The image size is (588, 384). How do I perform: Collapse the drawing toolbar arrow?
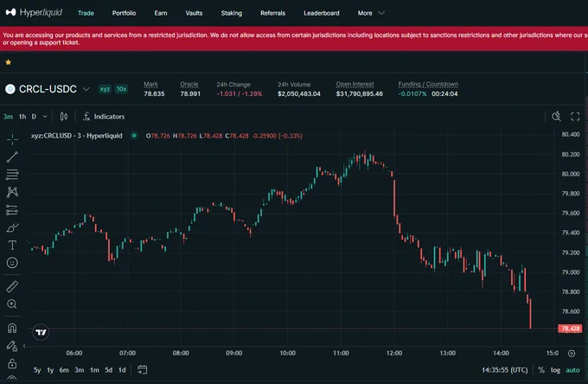[24, 346]
